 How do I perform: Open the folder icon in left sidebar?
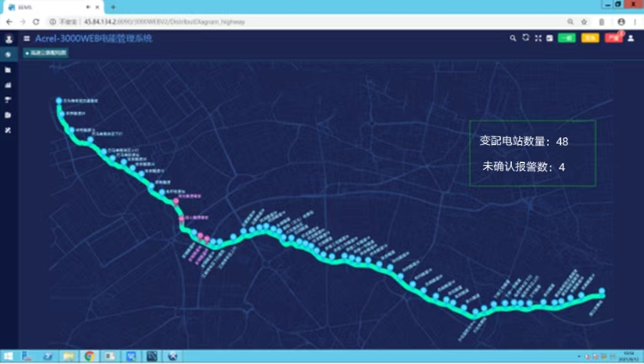[8, 70]
